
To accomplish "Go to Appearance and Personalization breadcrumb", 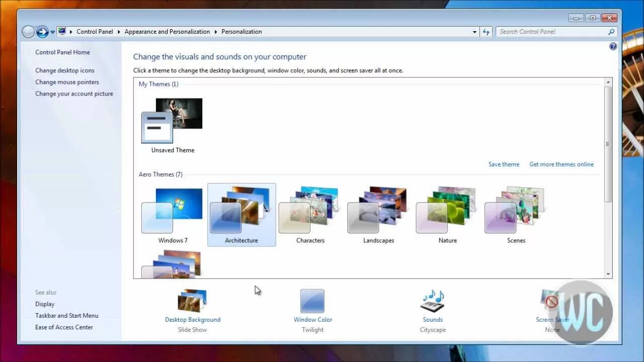I will point(167,32).
